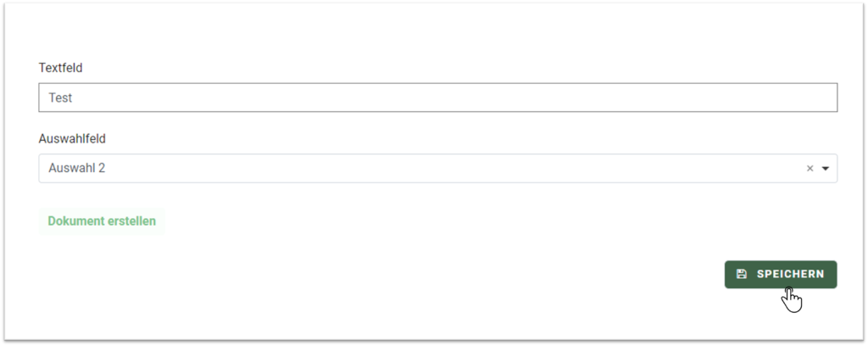Save the form with the SPEICHERN button
This screenshot has height=346, width=868.
(781, 274)
